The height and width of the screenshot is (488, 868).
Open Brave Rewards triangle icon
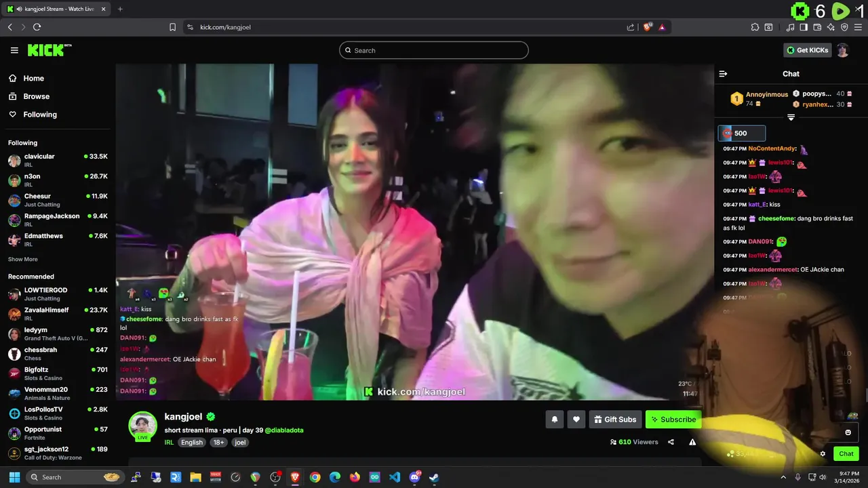662,27
